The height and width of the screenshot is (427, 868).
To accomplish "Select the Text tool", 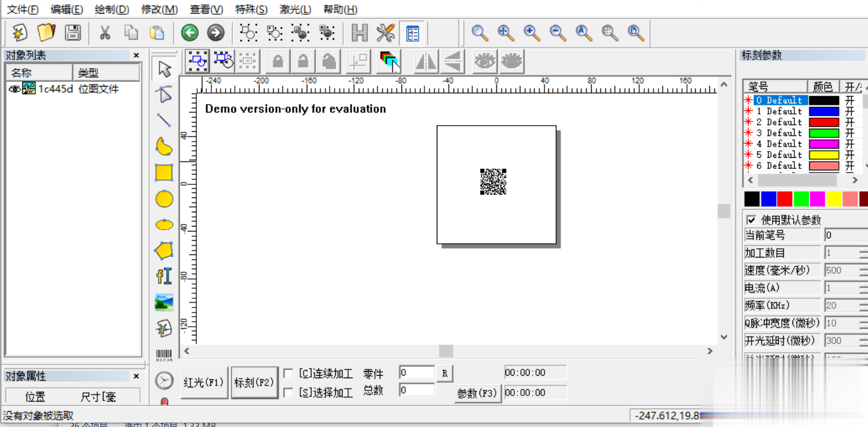I will 164,276.
